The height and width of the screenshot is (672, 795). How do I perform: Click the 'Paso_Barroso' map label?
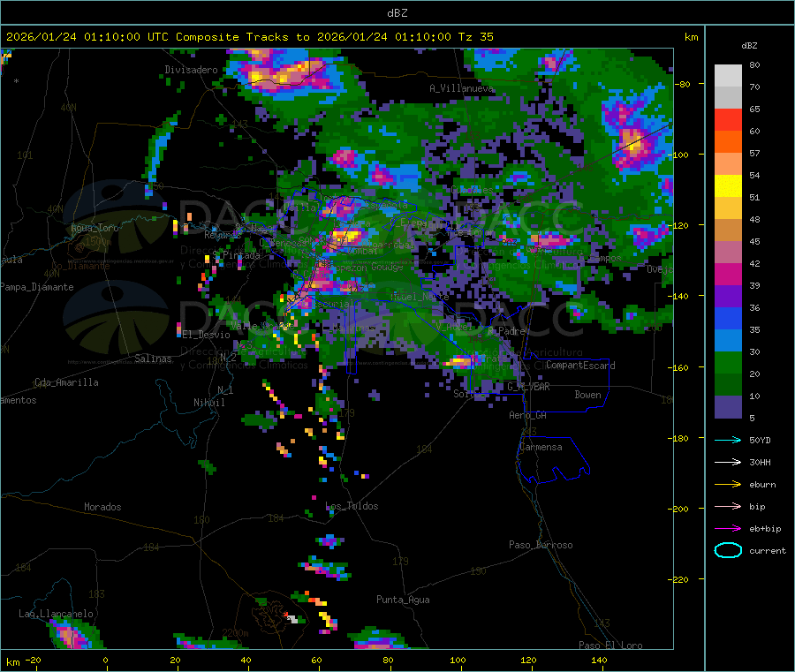(x=541, y=545)
